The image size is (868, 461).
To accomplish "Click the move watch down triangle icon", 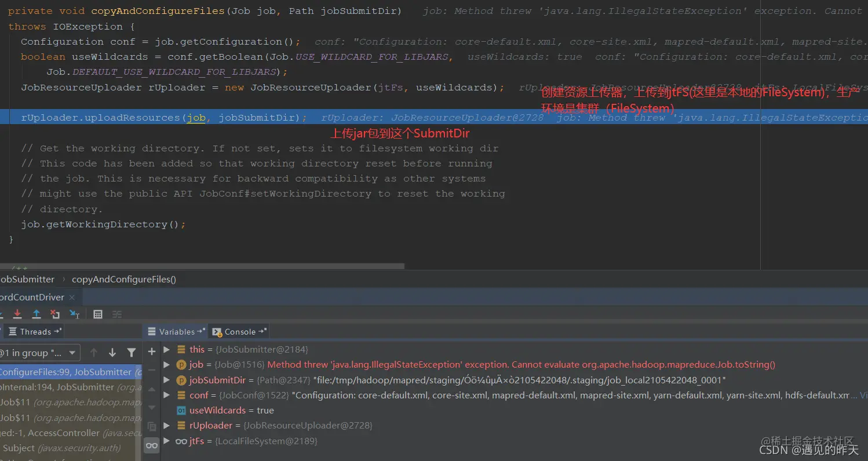I will coord(152,408).
